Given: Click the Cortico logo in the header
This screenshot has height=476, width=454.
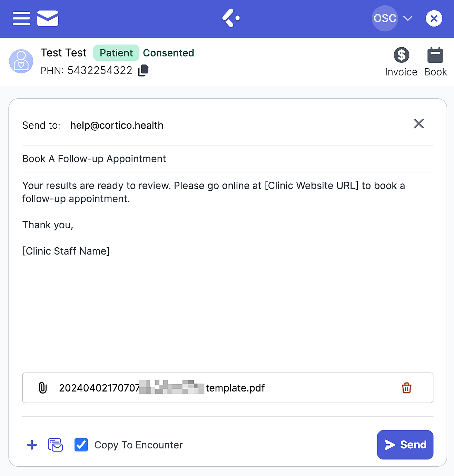Looking at the screenshot, I should (x=231, y=18).
